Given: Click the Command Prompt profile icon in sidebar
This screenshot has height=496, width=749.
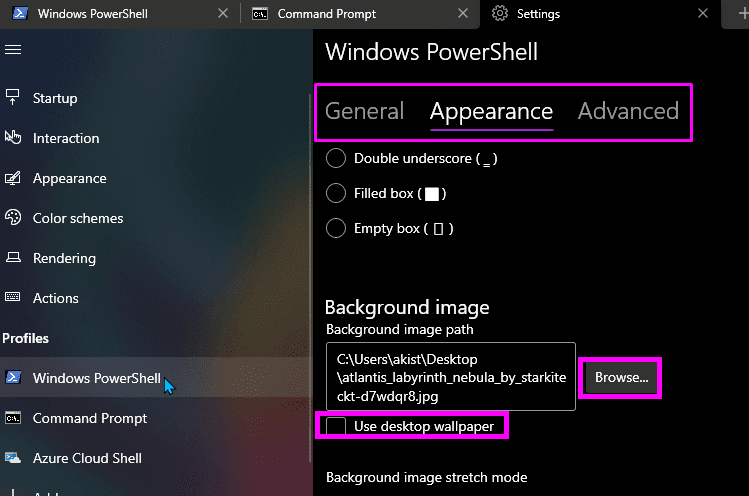Looking at the screenshot, I should (x=13, y=418).
